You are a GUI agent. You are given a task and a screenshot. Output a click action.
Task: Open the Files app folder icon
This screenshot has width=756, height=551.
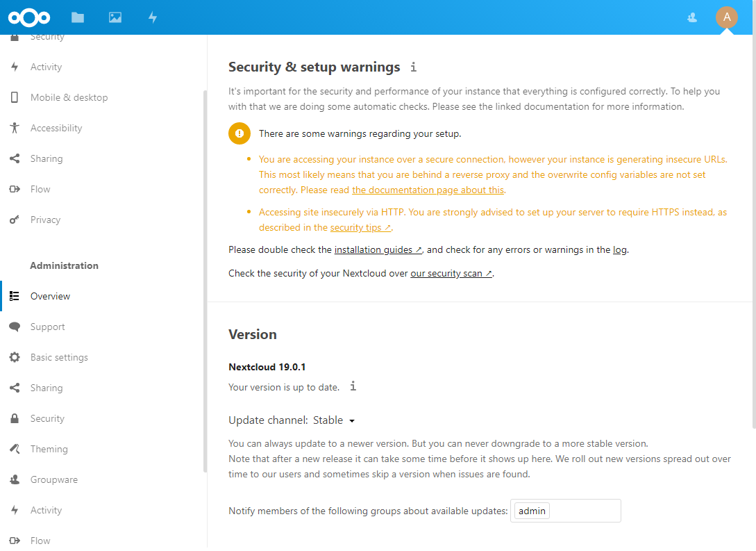78,18
